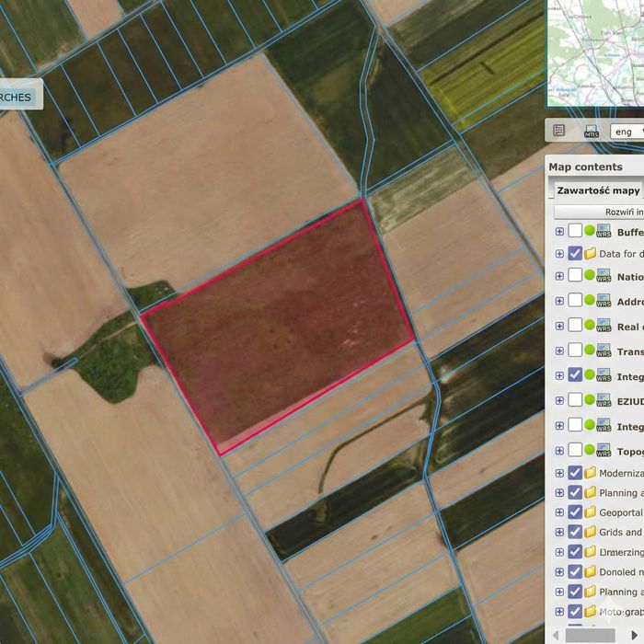Enable the Buffe layer checkbox

coord(575,230)
